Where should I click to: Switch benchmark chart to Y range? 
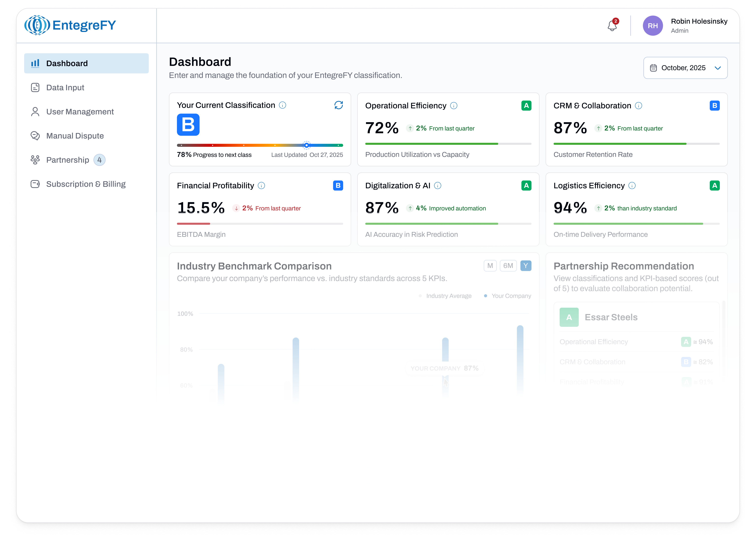[525, 266]
